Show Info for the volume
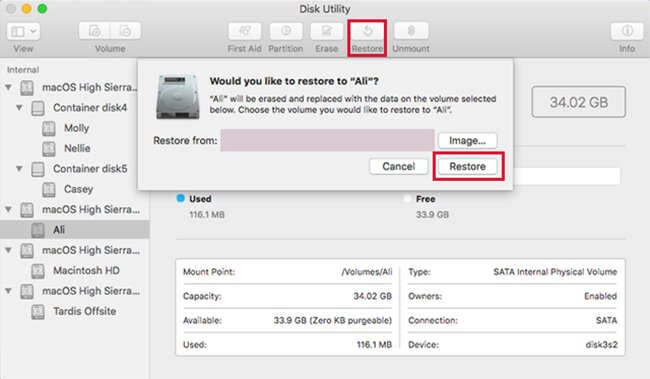This screenshot has height=379, width=650. coord(627,31)
